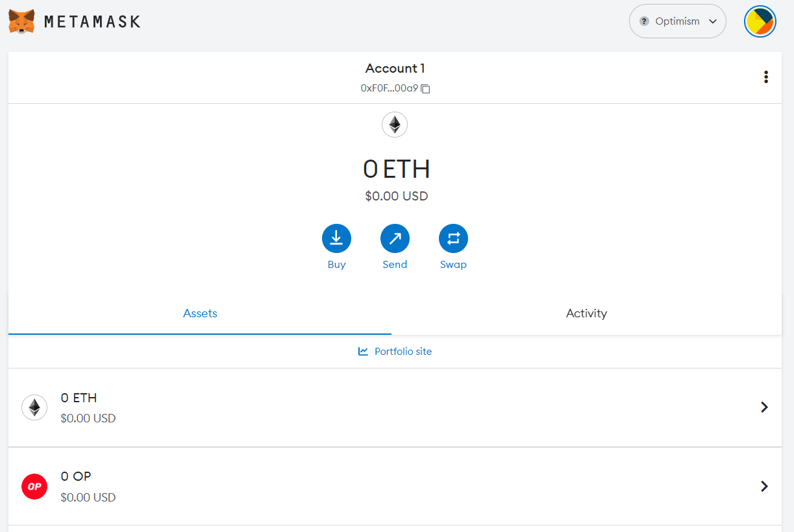
Task: Select the Assets tab
Action: (x=200, y=313)
